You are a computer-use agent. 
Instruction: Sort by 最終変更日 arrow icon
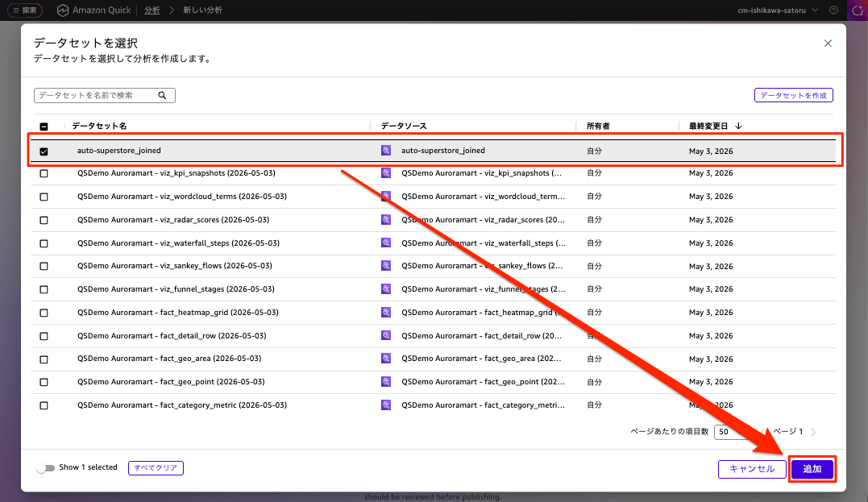tap(738, 127)
